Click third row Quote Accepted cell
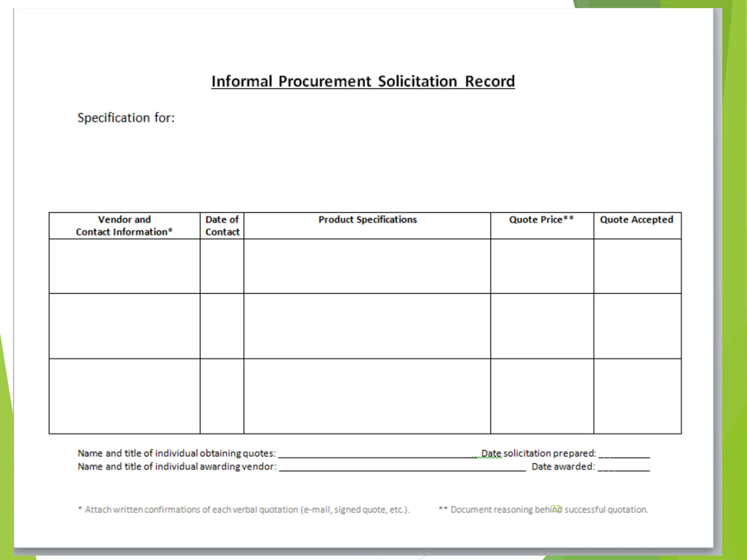The image size is (747, 560). pyautogui.click(x=637, y=396)
